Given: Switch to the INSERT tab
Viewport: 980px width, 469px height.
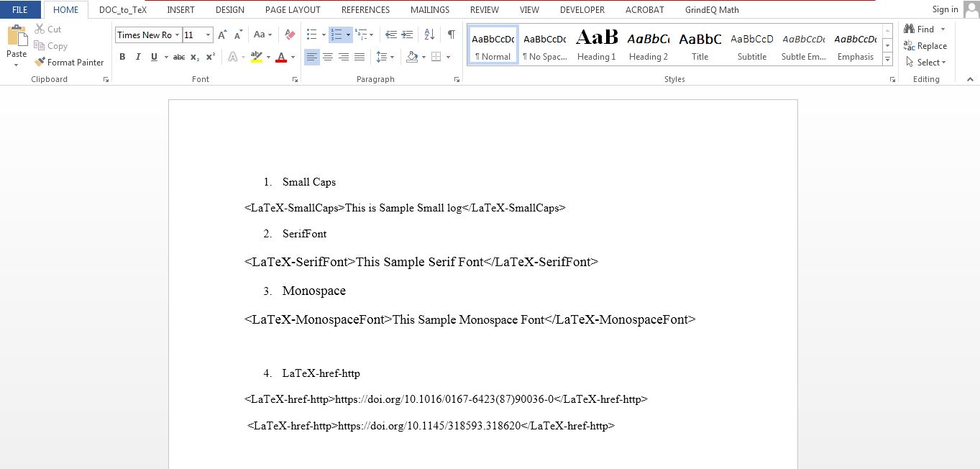Looking at the screenshot, I should tap(180, 9).
